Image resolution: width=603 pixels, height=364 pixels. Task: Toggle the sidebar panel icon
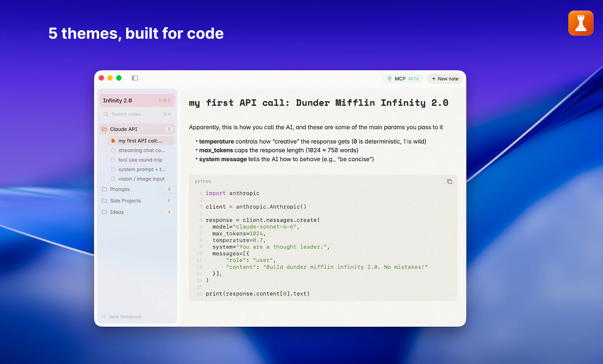(x=135, y=78)
